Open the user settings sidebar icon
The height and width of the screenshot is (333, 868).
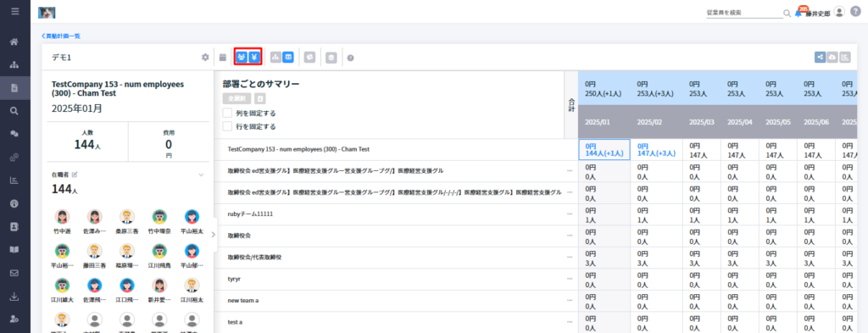click(15, 319)
